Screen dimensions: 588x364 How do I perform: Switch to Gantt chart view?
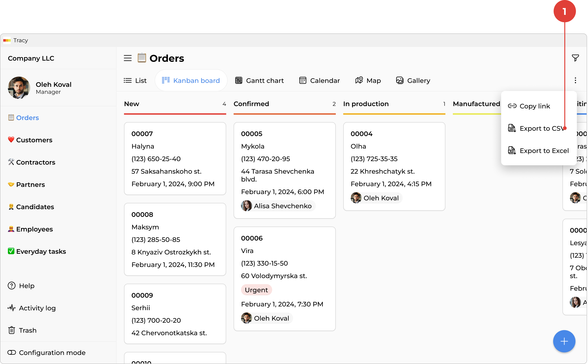(x=259, y=80)
